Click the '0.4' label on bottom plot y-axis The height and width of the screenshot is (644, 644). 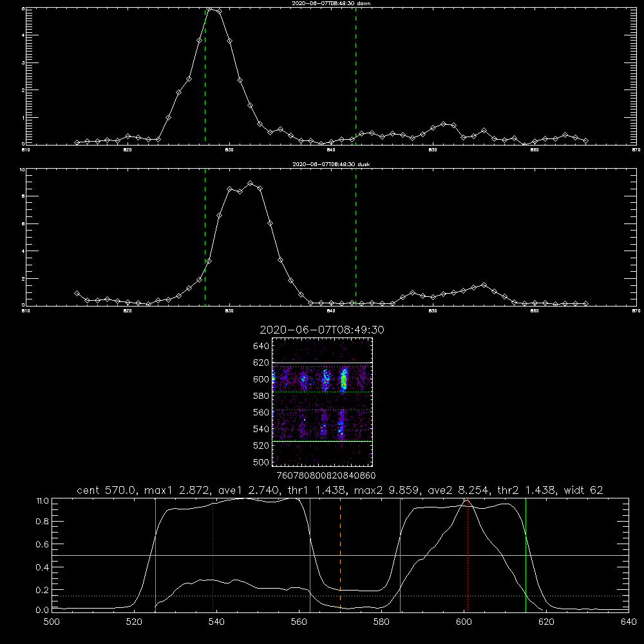[43, 567]
